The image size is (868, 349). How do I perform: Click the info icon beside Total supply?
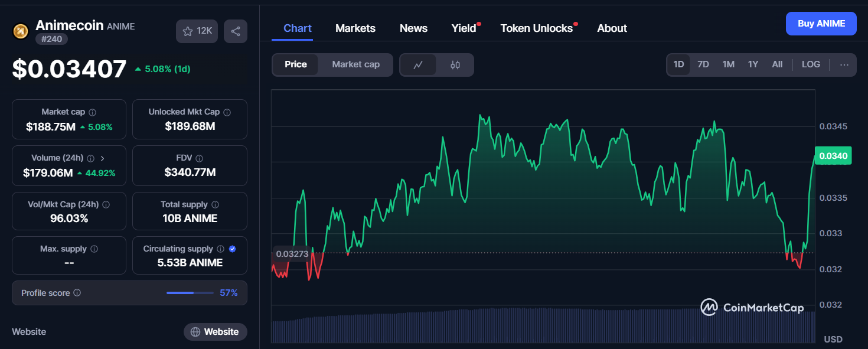[215, 205]
